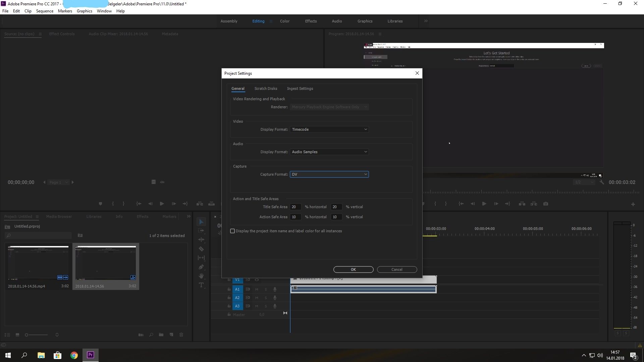Open Video Display Format Timecode dropdown
This screenshot has height=362, width=644.
click(x=329, y=129)
